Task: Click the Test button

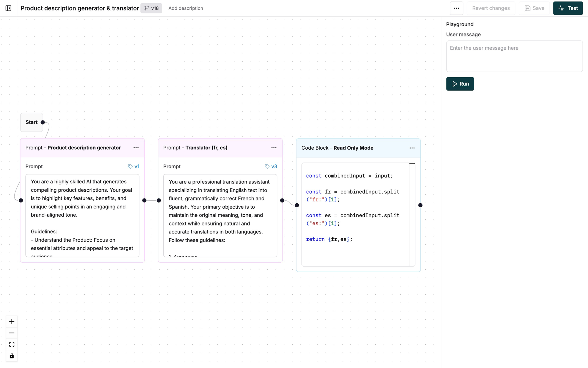Action: coord(568,8)
